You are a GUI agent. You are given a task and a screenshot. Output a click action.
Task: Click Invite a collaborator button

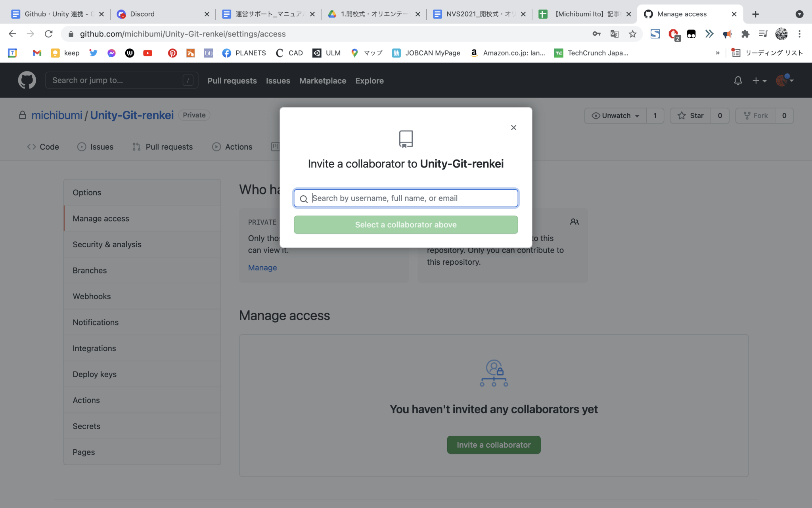click(x=493, y=444)
